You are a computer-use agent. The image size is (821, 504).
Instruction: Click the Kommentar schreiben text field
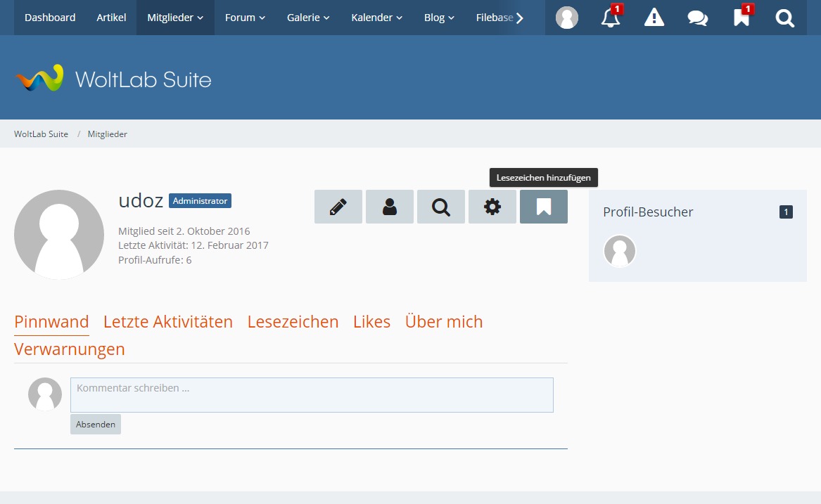(312, 395)
